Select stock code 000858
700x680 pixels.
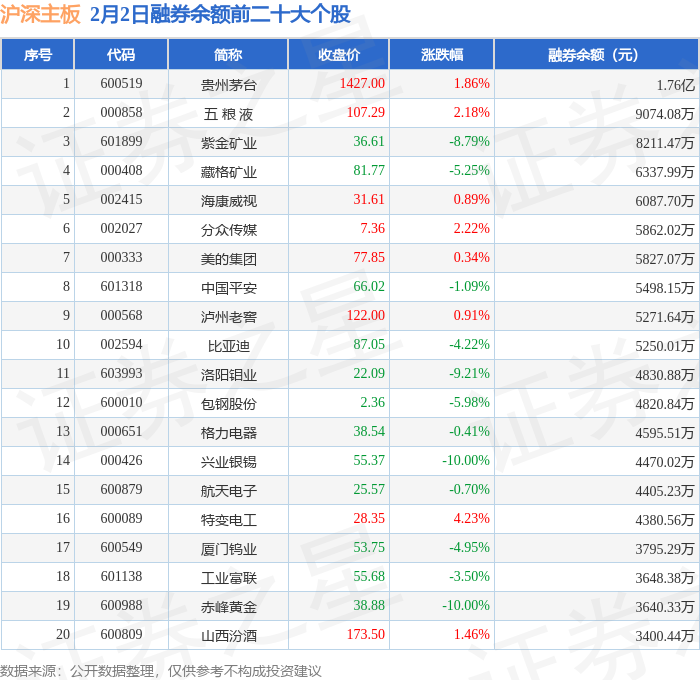tap(121, 113)
